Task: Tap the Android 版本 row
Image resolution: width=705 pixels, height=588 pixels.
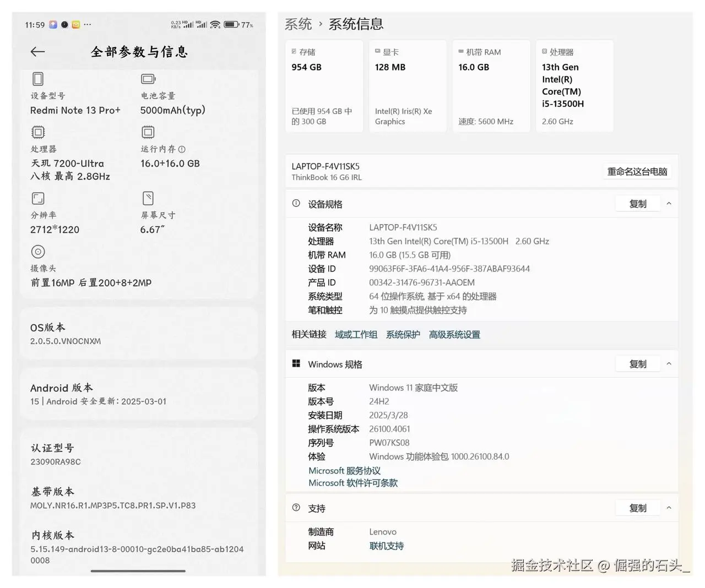Action: point(139,394)
